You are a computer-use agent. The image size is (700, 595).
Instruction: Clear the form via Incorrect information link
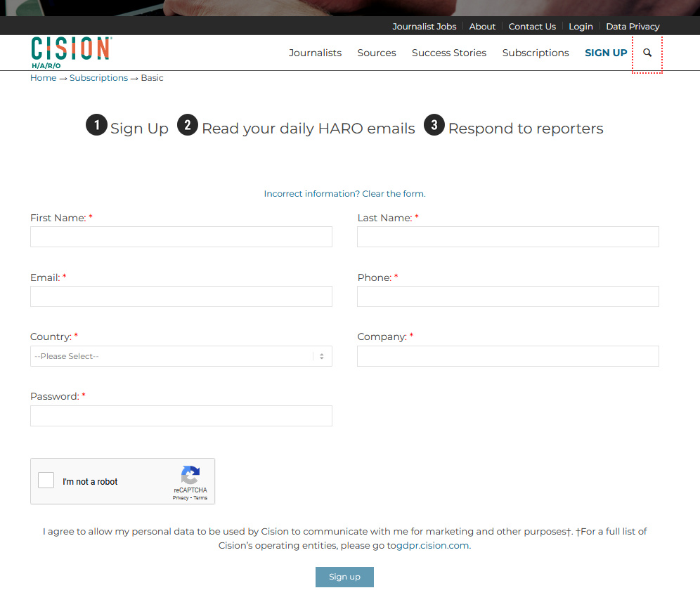point(344,194)
